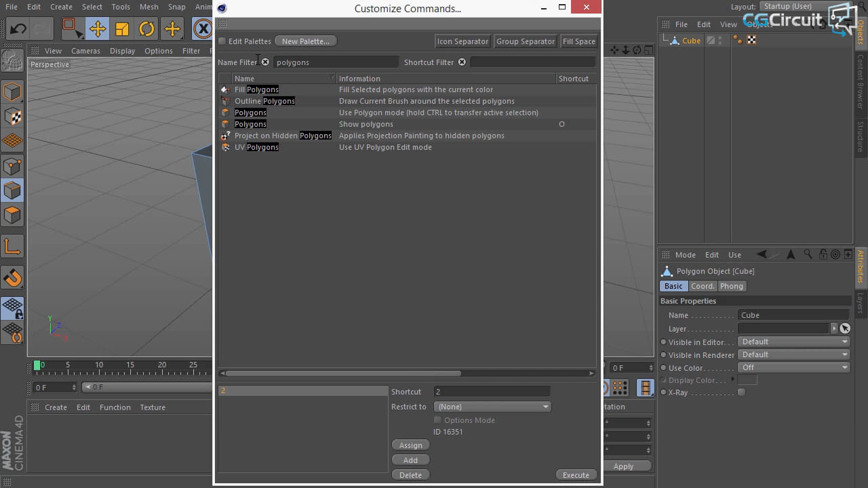The width and height of the screenshot is (868, 488).
Task: Switch to the Coord. tab
Action: click(702, 286)
